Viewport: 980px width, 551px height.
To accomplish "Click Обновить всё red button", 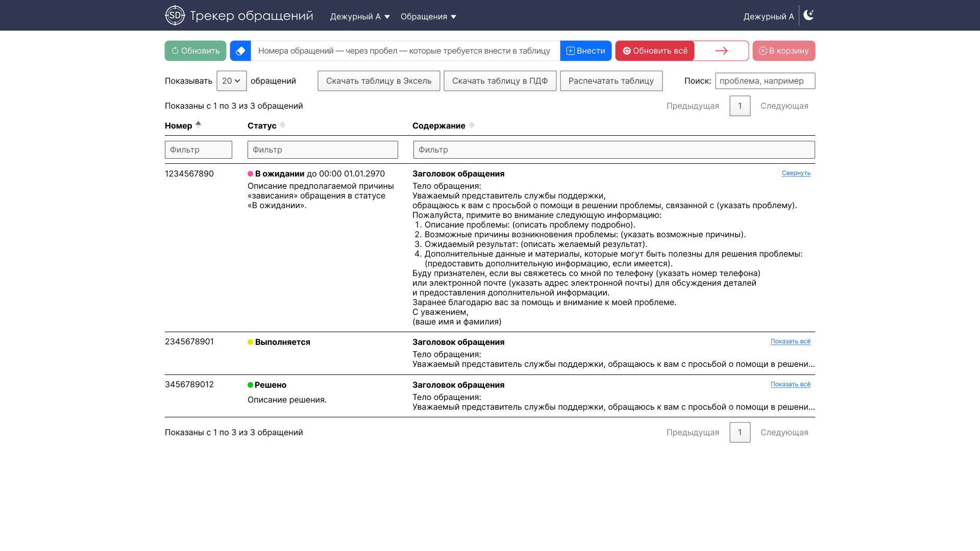I will pos(655,51).
